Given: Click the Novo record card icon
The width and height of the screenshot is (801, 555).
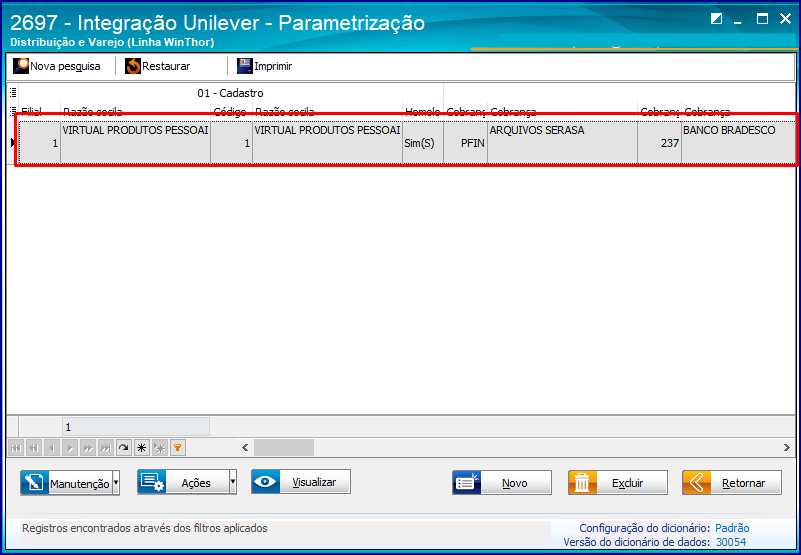Looking at the screenshot, I should tap(467, 482).
